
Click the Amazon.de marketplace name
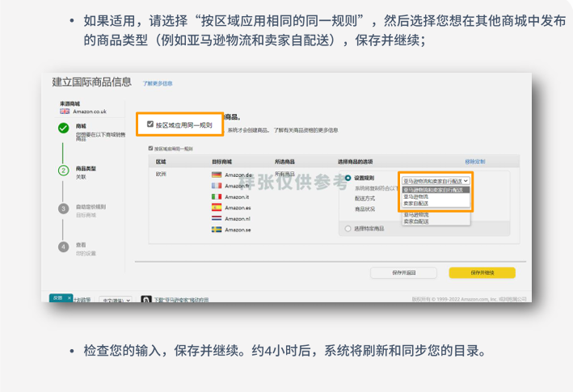(238, 175)
